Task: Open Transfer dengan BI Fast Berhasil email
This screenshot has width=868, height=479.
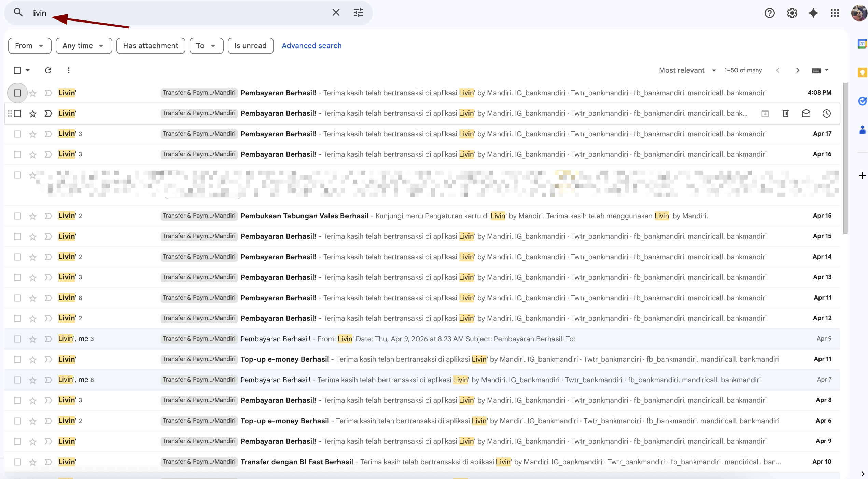Action: click(x=422, y=462)
